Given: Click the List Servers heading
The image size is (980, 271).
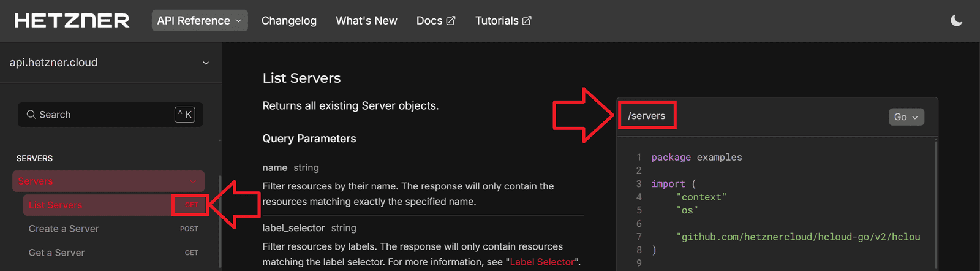Looking at the screenshot, I should (x=301, y=78).
